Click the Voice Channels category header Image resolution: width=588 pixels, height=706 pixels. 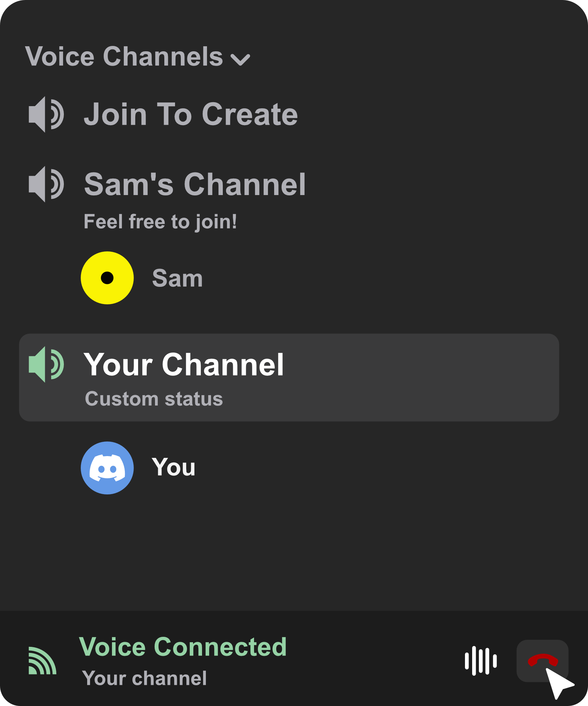coord(124,57)
